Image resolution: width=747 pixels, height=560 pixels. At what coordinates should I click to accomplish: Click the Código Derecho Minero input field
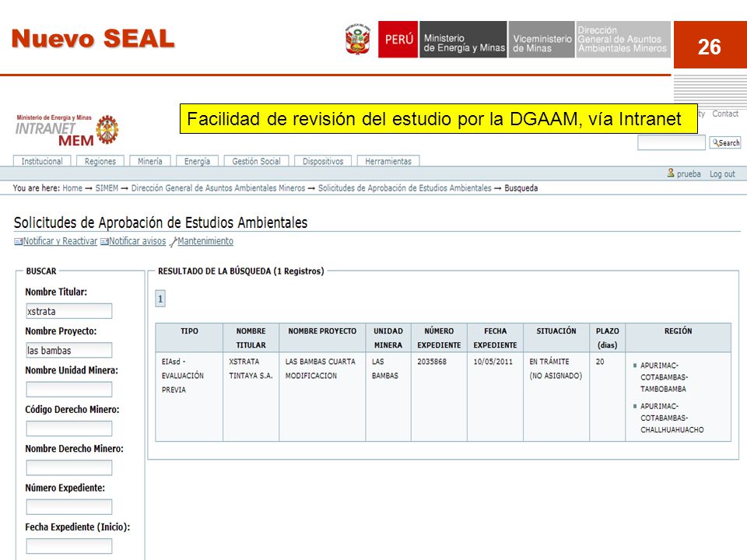coord(69,428)
